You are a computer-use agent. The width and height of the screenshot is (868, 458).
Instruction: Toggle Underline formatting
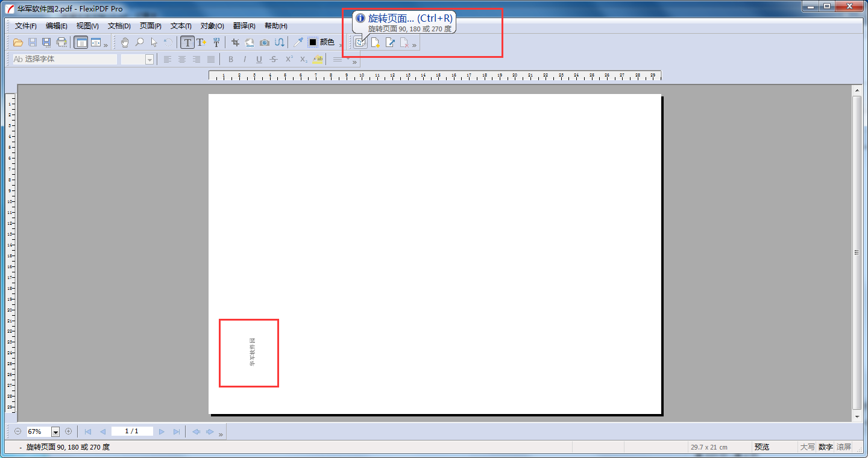coord(259,59)
